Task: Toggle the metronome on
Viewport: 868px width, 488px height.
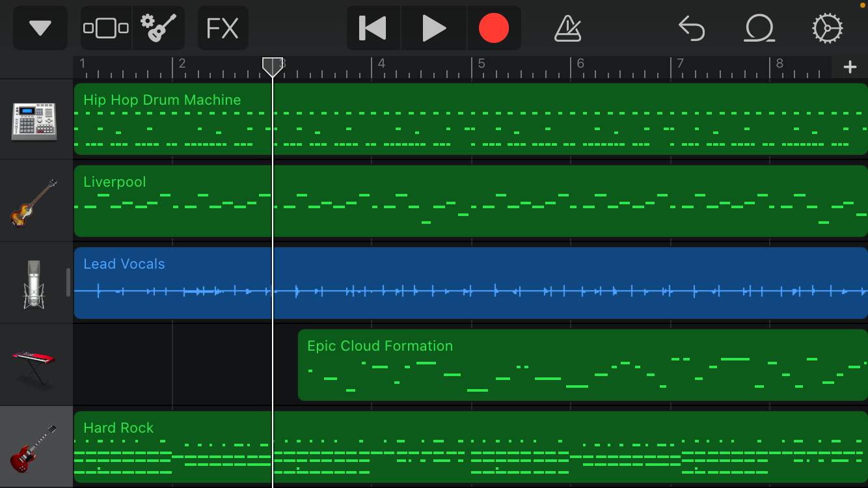Action: pos(567,28)
